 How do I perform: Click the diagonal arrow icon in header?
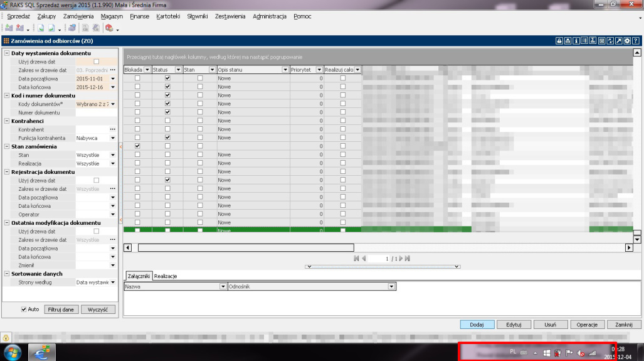[618, 41]
